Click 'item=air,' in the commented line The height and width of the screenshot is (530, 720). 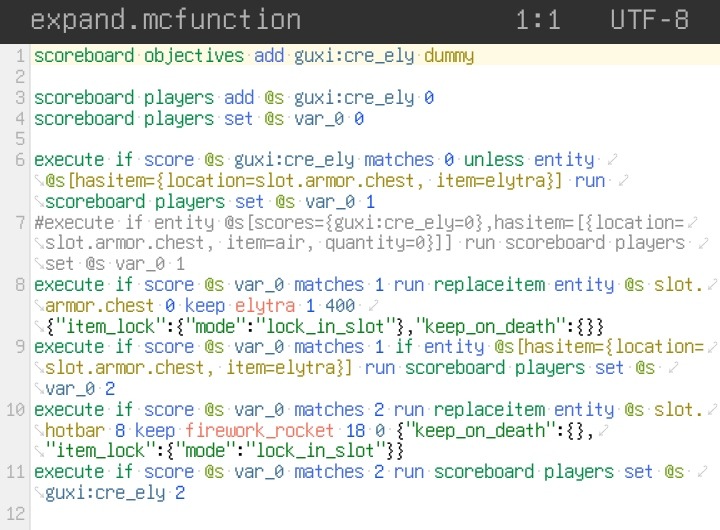coord(270,243)
